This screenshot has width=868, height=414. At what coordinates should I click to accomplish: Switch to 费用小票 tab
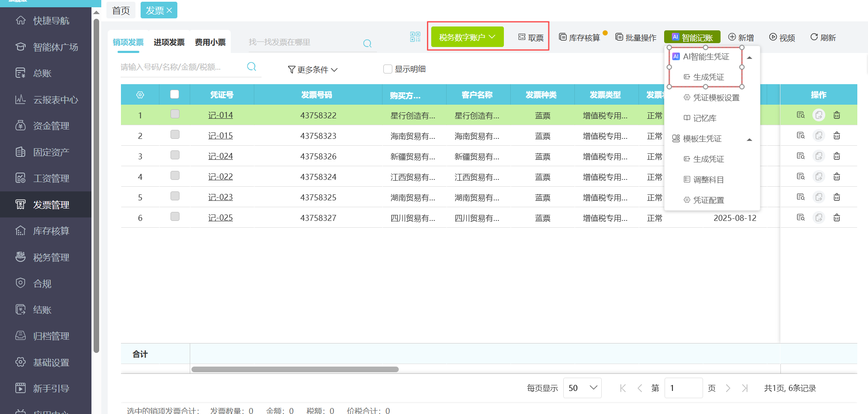click(x=210, y=42)
